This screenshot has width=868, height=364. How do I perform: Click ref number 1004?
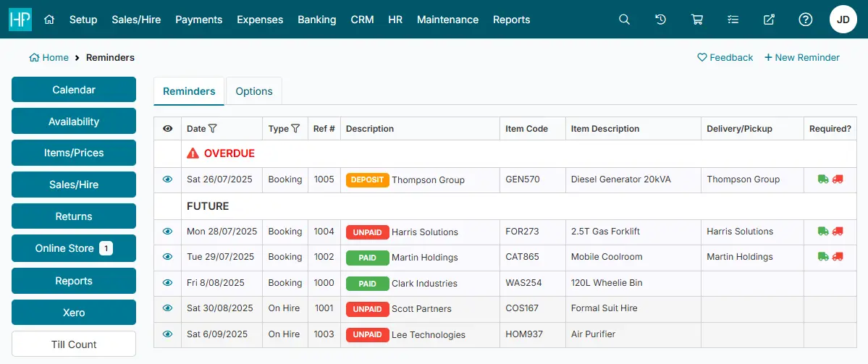click(x=324, y=232)
